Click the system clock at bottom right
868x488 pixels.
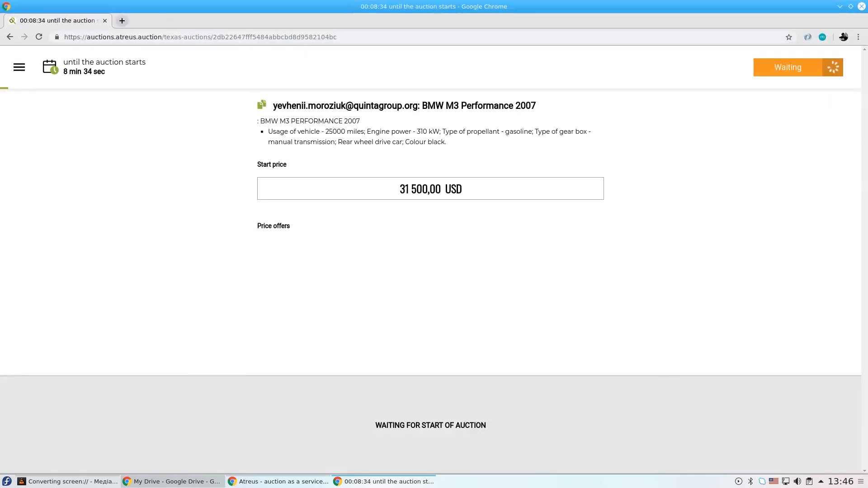click(x=841, y=481)
